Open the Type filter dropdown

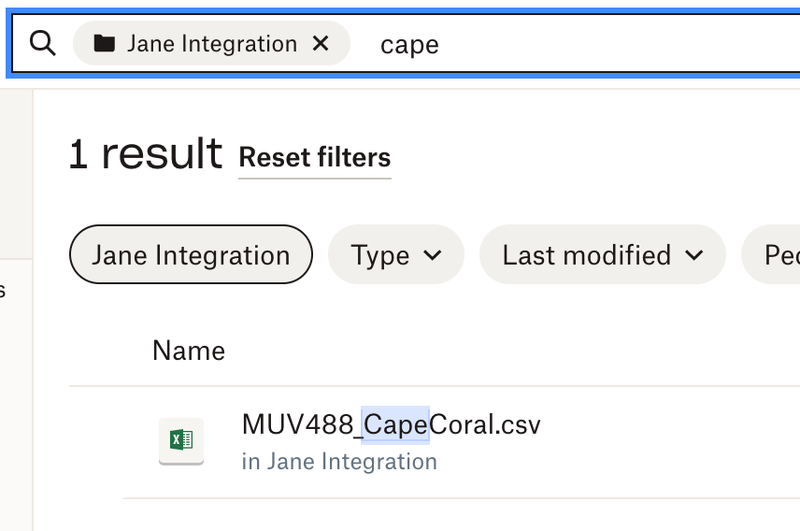click(x=396, y=255)
